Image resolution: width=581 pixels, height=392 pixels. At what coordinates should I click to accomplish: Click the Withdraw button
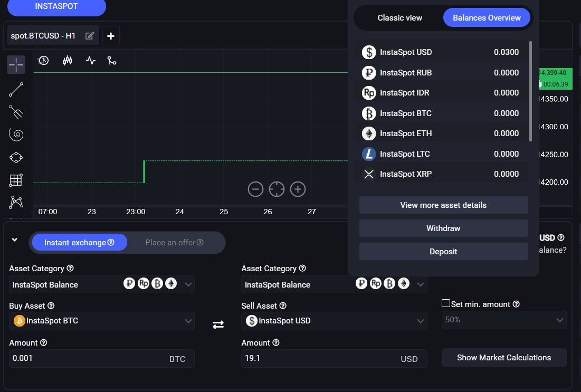coord(443,228)
